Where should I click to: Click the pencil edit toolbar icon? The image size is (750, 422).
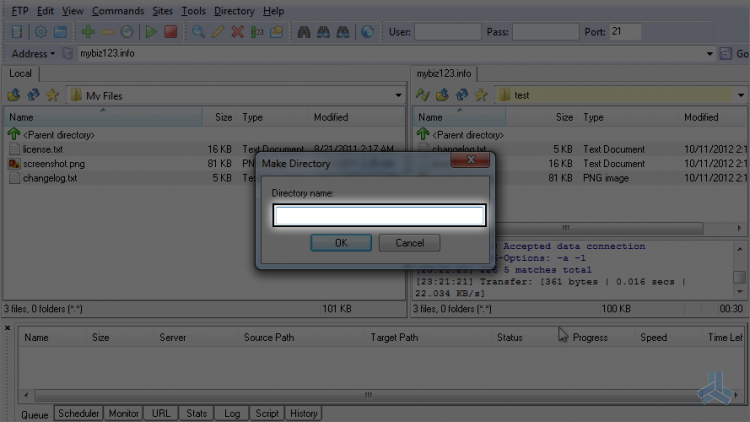pos(218,32)
